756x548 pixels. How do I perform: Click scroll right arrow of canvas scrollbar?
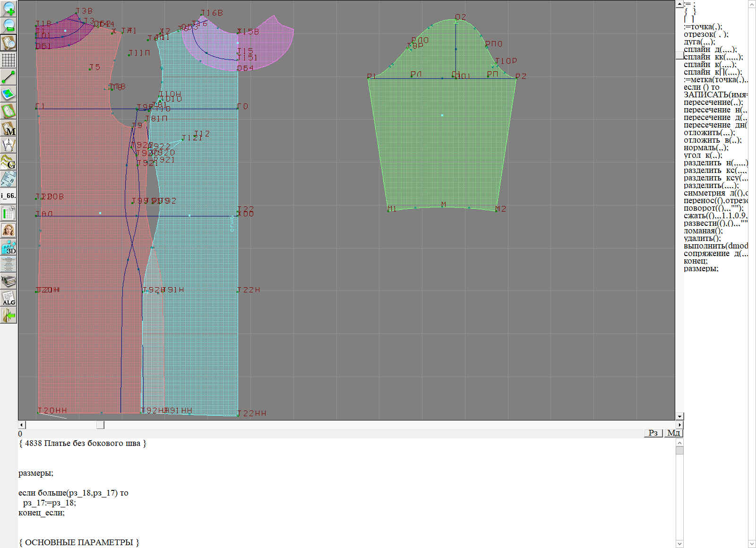[679, 425]
